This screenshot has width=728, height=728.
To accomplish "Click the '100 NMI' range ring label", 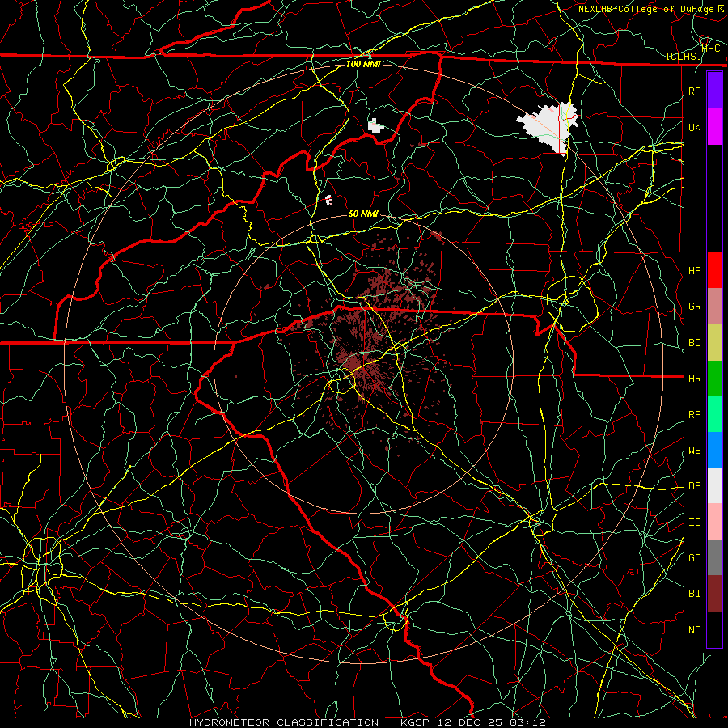I will click(363, 64).
